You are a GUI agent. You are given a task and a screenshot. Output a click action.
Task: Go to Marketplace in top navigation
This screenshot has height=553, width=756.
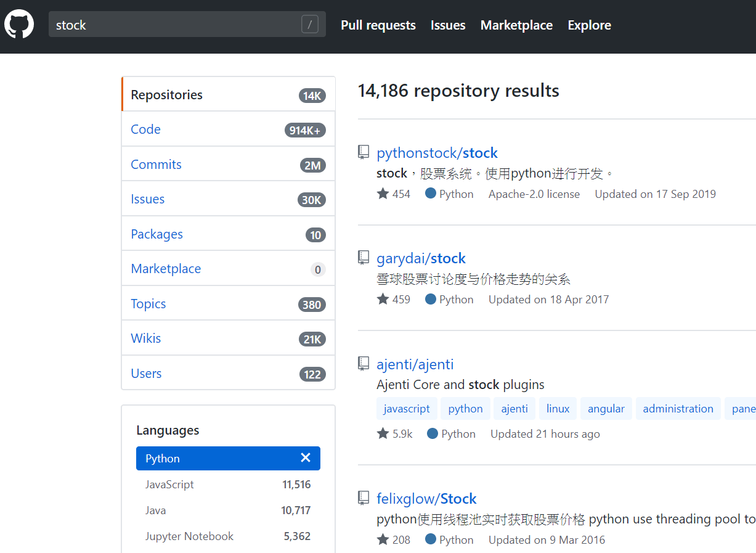pos(516,25)
